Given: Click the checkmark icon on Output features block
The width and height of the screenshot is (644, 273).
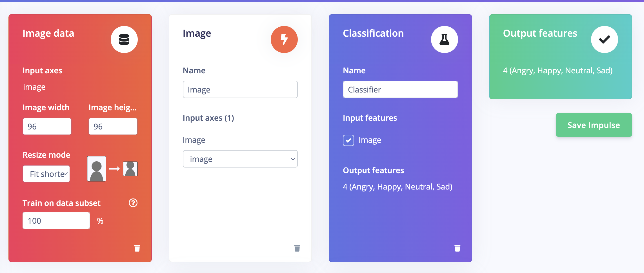Looking at the screenshot, I should (x=604, y=39).
